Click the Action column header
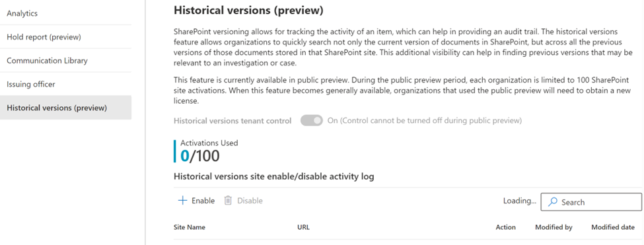The image size is (644, 245). [505, 227]
